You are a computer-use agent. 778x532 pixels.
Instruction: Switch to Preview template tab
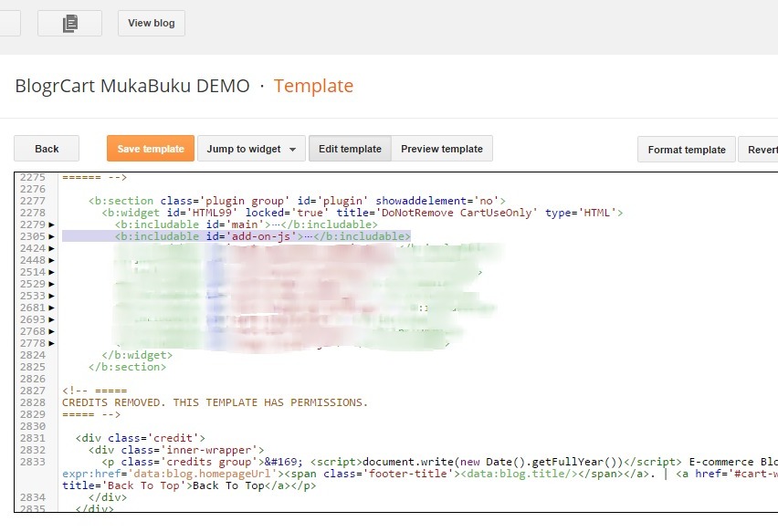tap(442, 149)
